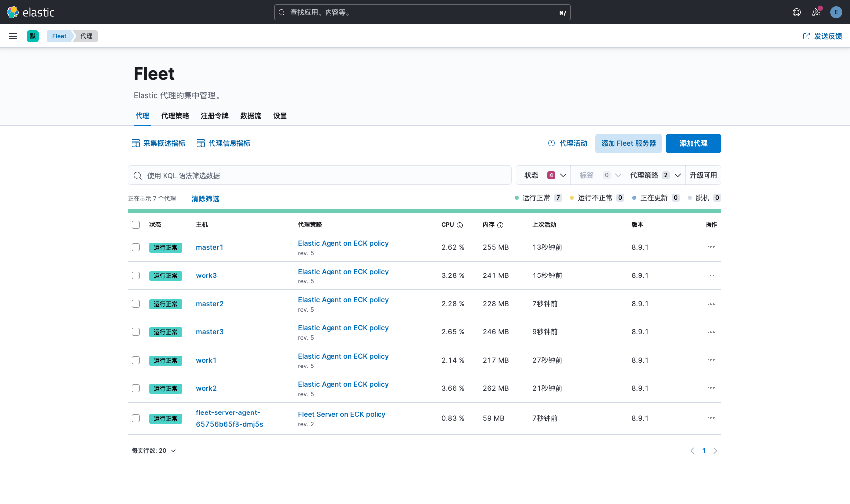
Task: Click the 发送反馈 link
Action: click(822, 36)
